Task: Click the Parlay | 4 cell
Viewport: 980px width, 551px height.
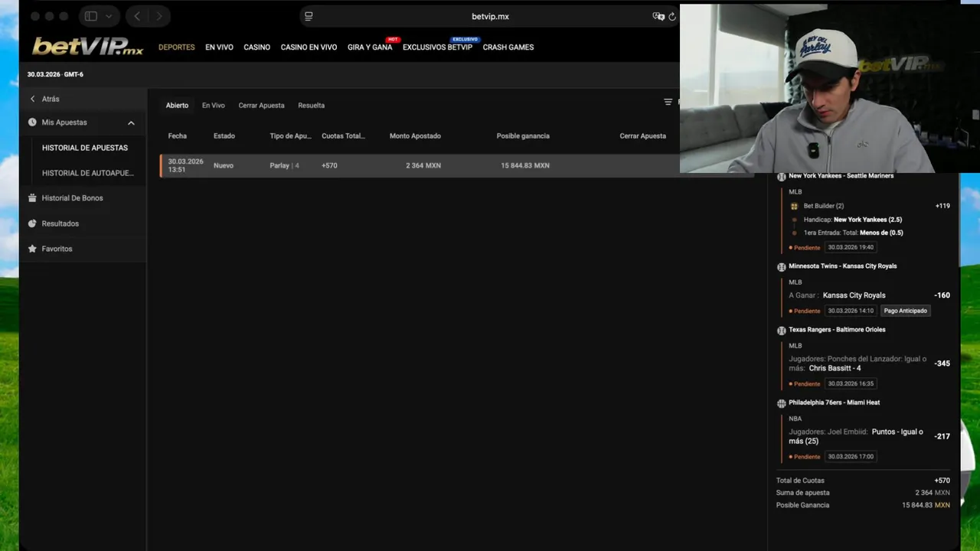Action: click(284, 165)
